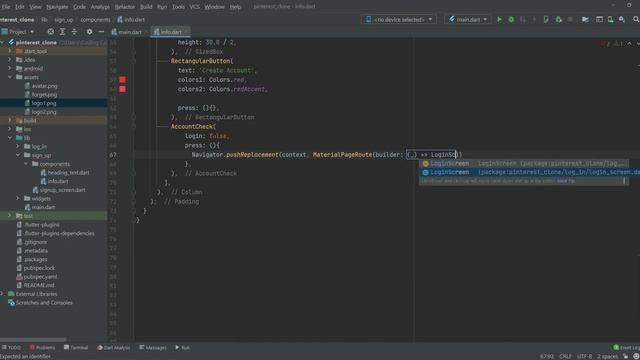This screenshot has width=640, height=360.
Task: Click the AVD device manager icon
Action: coord(610,19)
